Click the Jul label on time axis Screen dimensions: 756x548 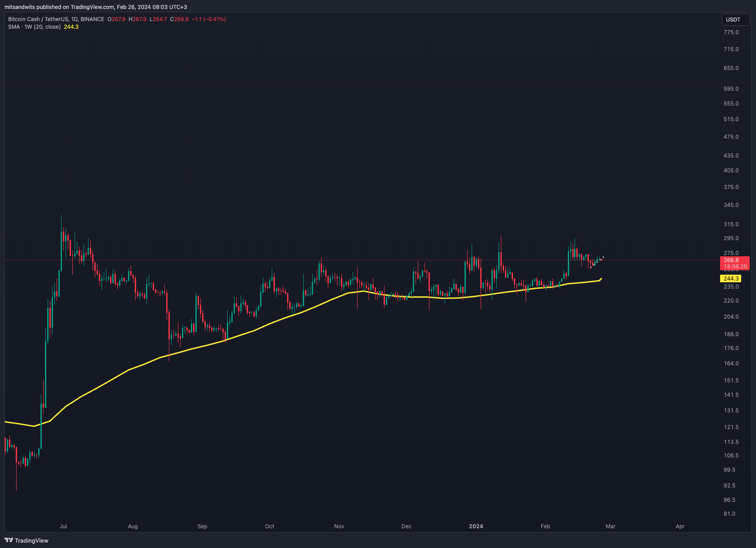tap(63, 526)
